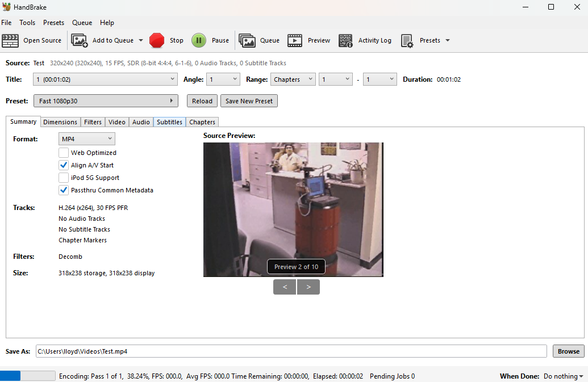Click the Pending Jobs 0 status text
Screen dimensions: 588x382
point(392,376)
